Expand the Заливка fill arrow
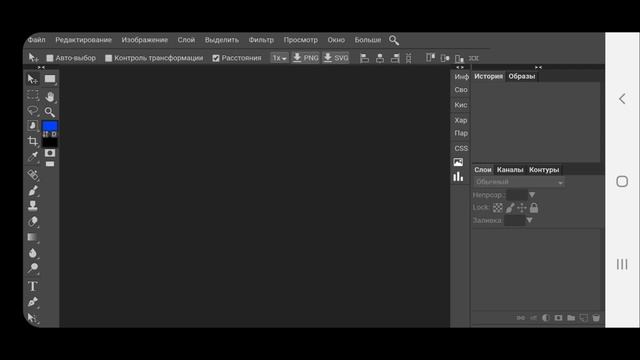The image size is (640, 360). point(529,220)
